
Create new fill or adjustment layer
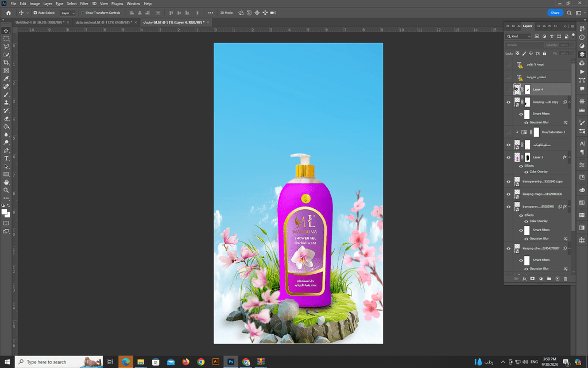541,279
